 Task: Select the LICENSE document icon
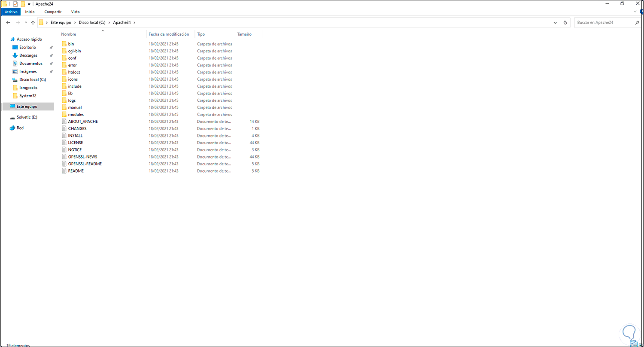(x=64, y=143)
